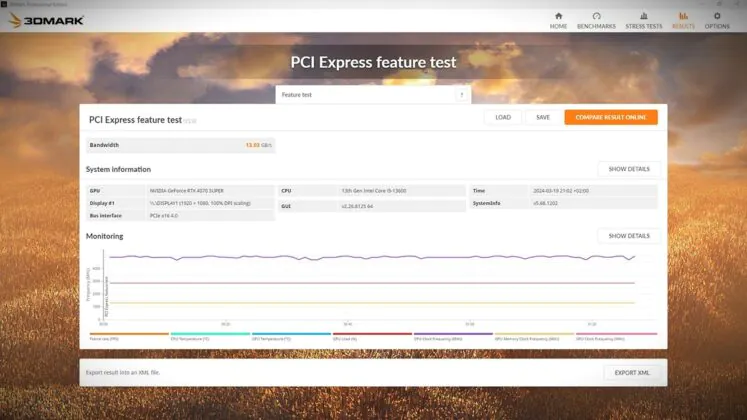Viewport: 747px width, 420px height.
Task: Click the 3DMark logo
Action: point(46,20)
